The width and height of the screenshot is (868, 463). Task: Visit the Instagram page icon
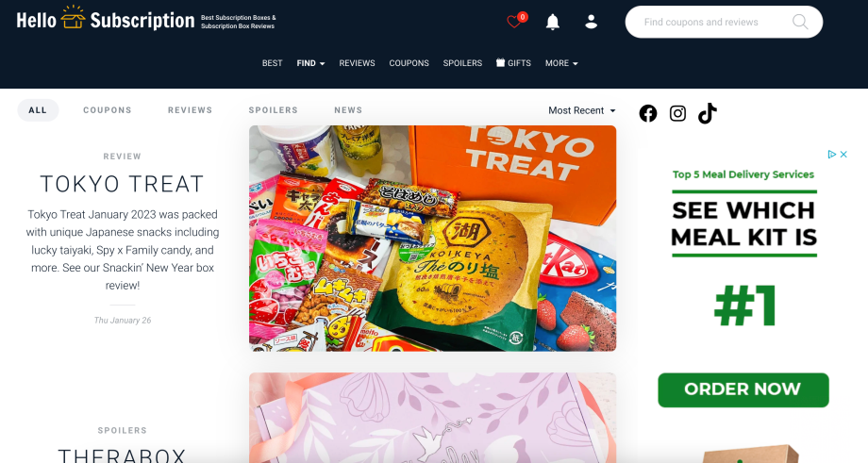click(677, 113)
